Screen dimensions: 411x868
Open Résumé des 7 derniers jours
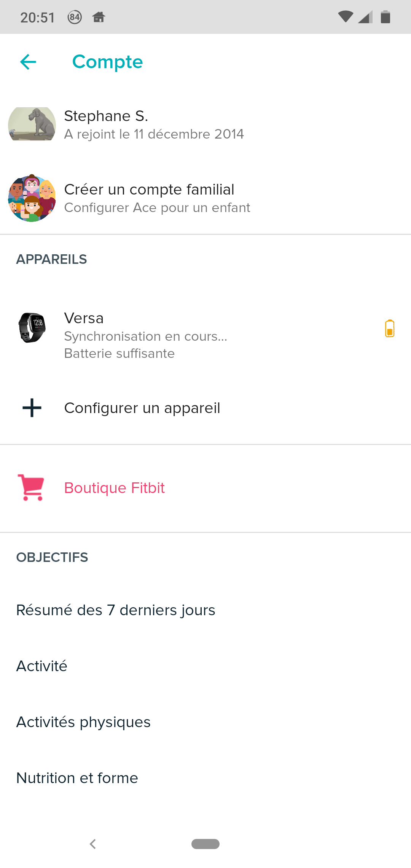[x=116, y=610]
